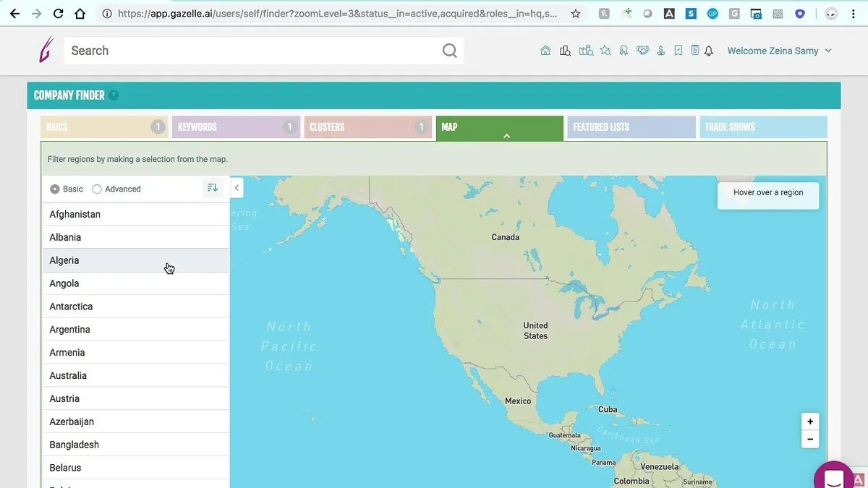Click the search magnifier icon

pyautogui.click(x=450, y=51)
